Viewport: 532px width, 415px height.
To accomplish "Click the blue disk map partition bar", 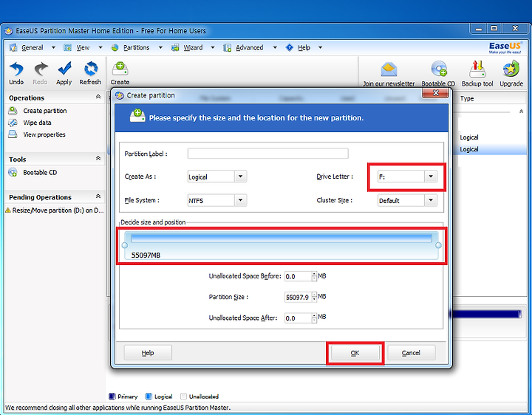I will click(486, 314).
